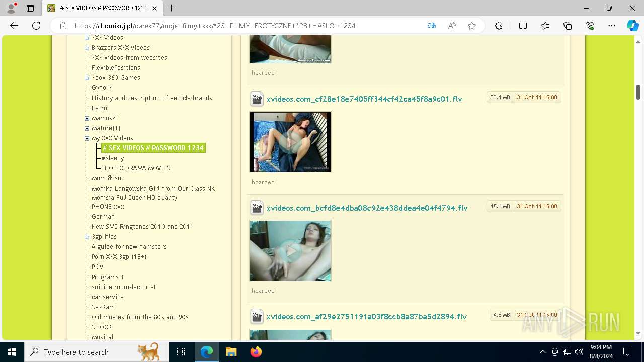The image size is (644, 362).
Task: Add this page to favorites star
Action: pyautogui.click(x=472, y=26)
